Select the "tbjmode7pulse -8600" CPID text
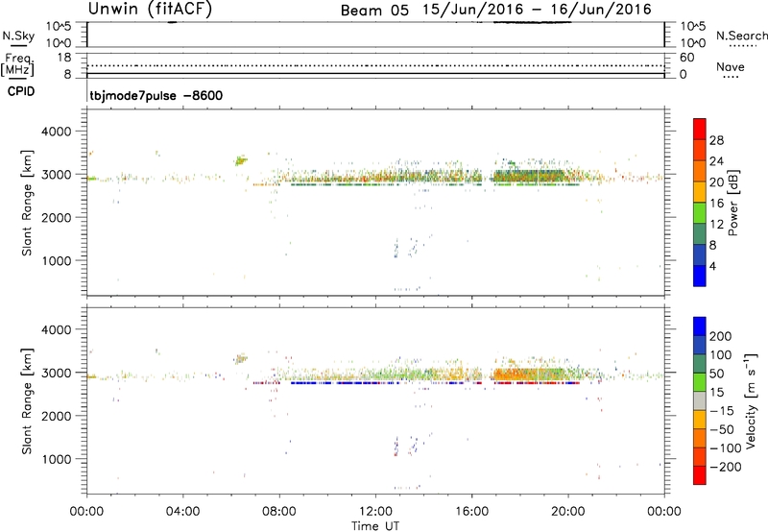This screenshot has height=532, width=768. [x=156, y=95]
